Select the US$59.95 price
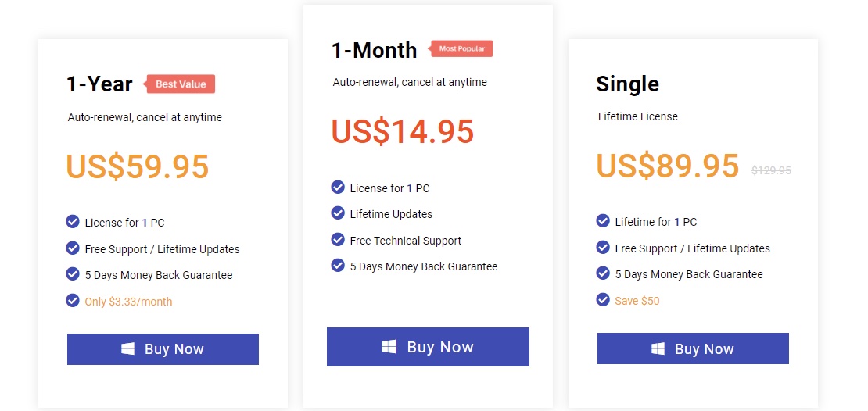Viewport: 868px width, 411px height. click(138, 166)
